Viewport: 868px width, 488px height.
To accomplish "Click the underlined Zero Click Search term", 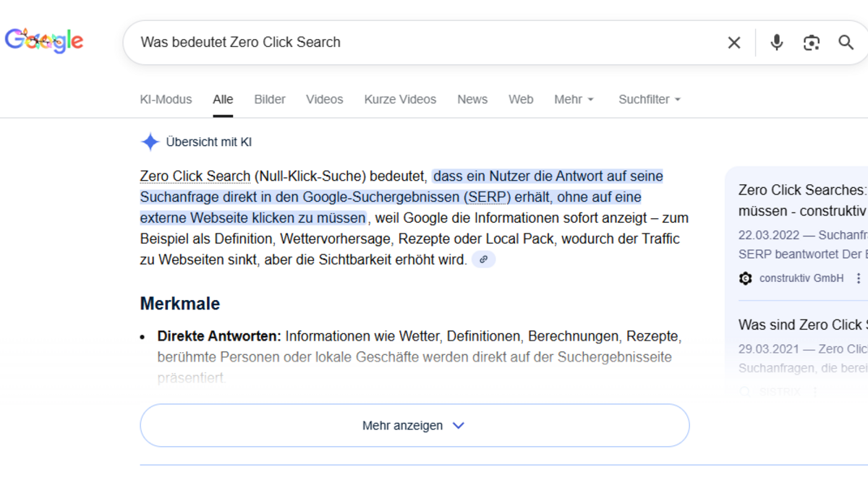I will [x=195, y=176].
